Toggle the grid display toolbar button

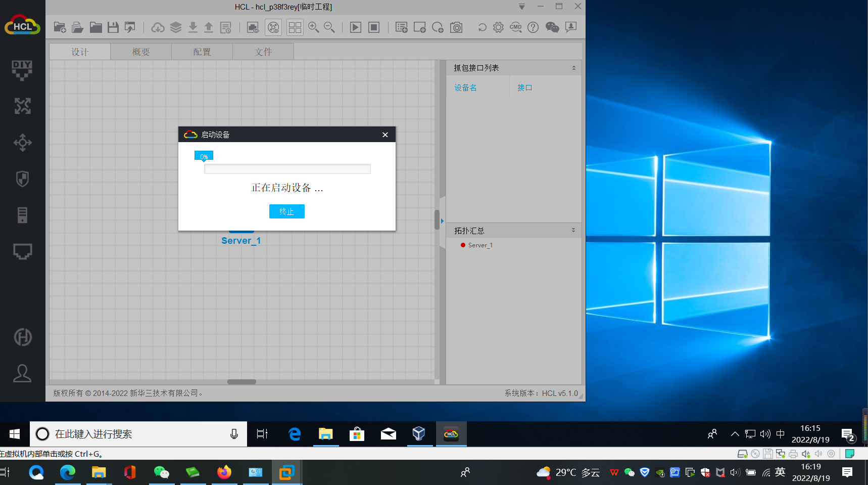(x=295, y=27)
